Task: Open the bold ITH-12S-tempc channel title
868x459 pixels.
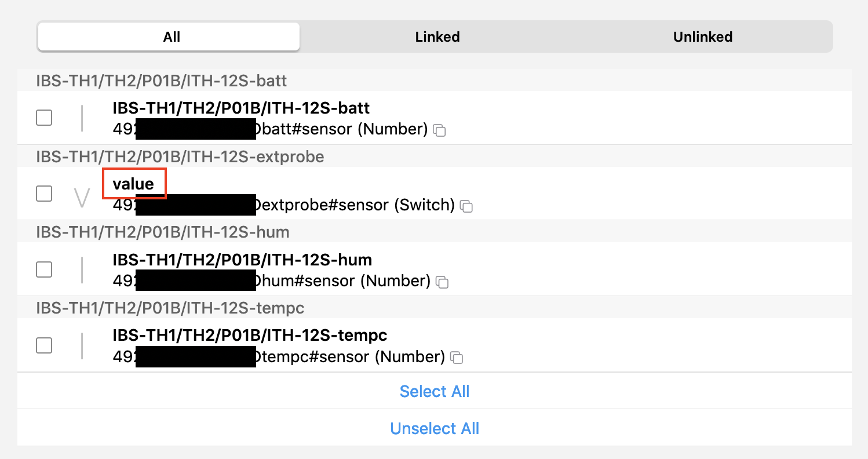Action: point(250,335)
